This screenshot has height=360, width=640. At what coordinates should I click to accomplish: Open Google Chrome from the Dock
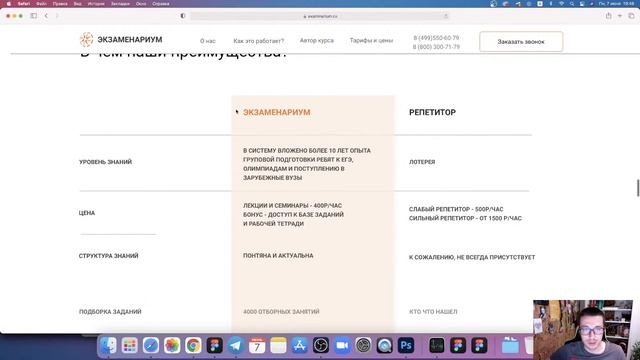[193, 345]
